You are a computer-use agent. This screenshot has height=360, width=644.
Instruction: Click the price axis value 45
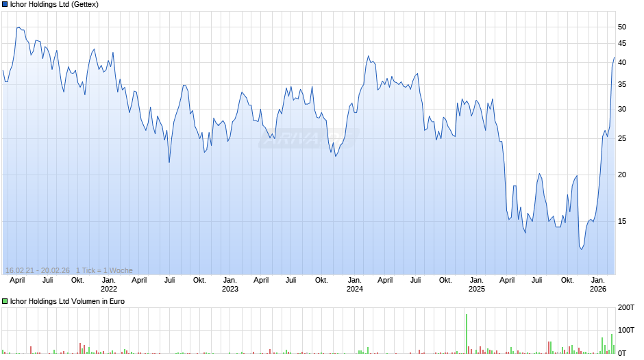point(622,44)
